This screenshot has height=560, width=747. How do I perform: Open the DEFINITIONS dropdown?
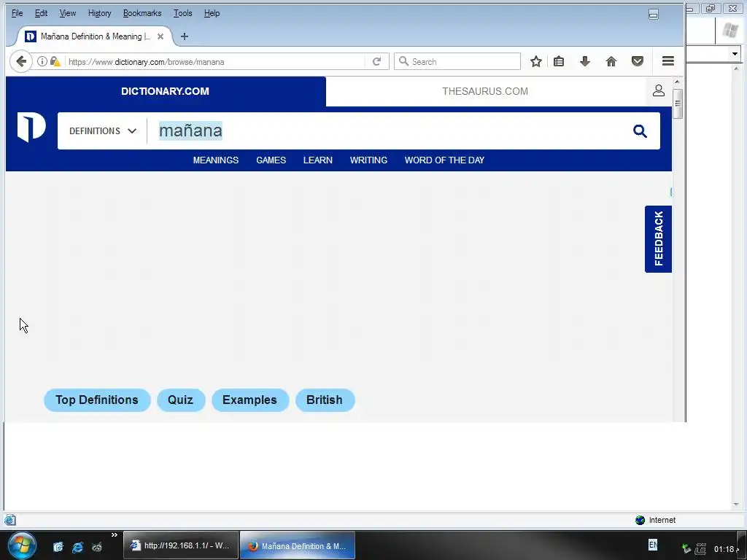pyautogui.click(x=102, y=131)
